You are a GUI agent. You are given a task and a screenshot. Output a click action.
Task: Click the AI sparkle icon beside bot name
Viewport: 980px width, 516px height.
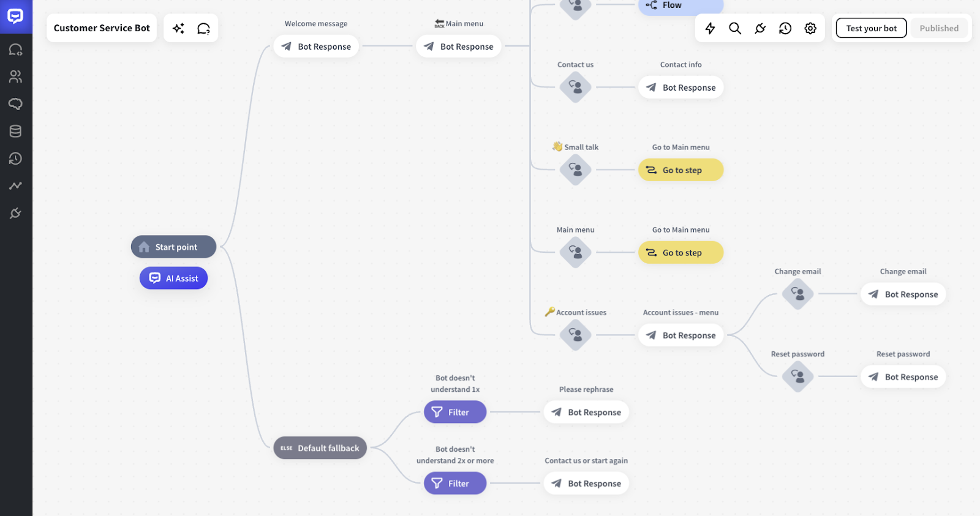pos(178,28)
